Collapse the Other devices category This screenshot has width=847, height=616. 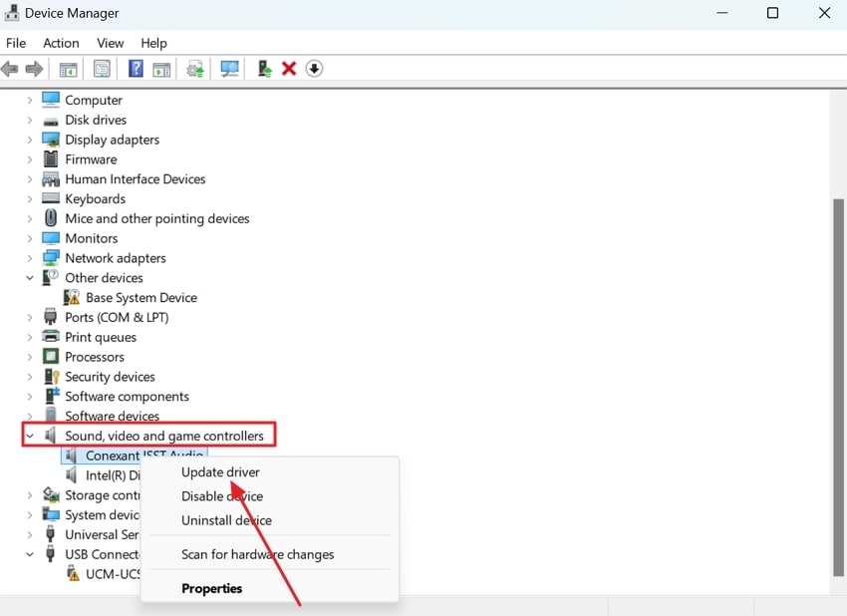[30, 278]
